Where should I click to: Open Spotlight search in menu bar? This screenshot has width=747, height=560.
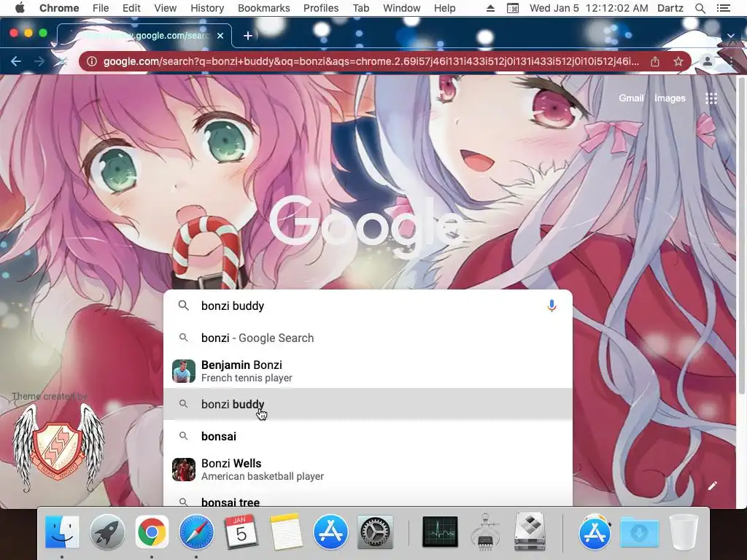700,8
